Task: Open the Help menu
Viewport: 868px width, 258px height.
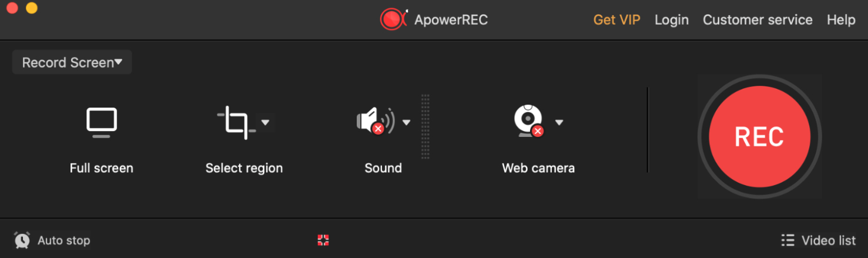Action: coord(841,19)
